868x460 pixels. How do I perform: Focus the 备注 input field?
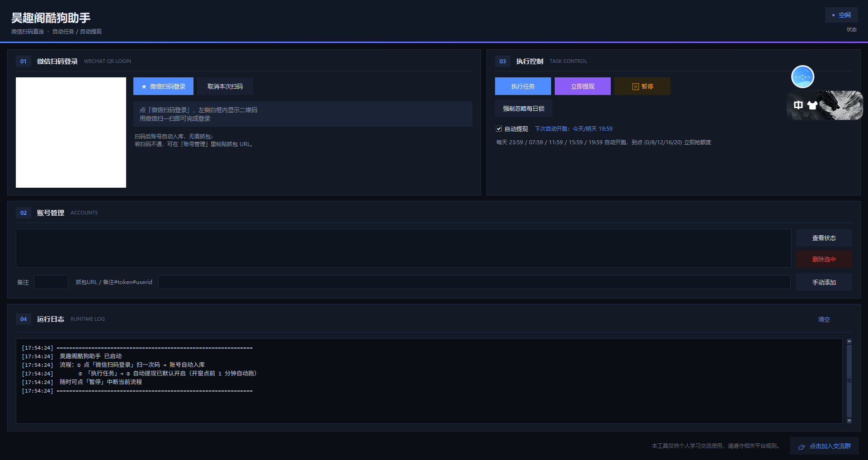click(x=51, y=282)
